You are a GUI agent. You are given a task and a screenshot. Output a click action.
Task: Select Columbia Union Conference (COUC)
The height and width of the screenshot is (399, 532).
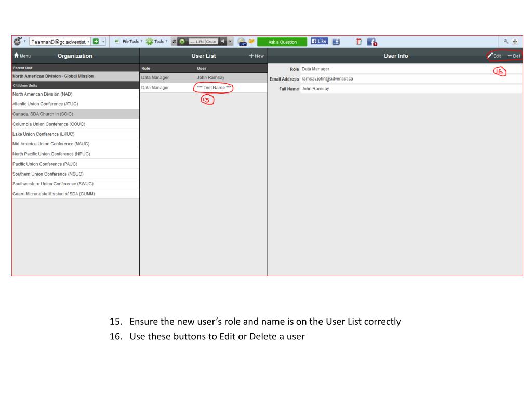75,124
